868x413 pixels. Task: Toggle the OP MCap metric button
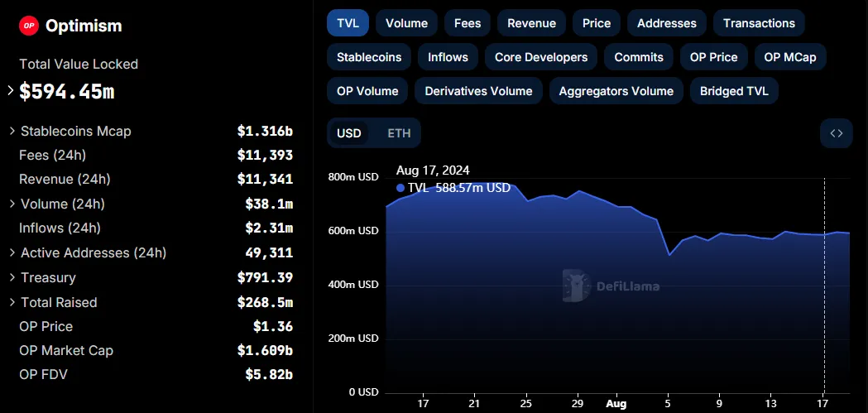[x=790, y=57]
